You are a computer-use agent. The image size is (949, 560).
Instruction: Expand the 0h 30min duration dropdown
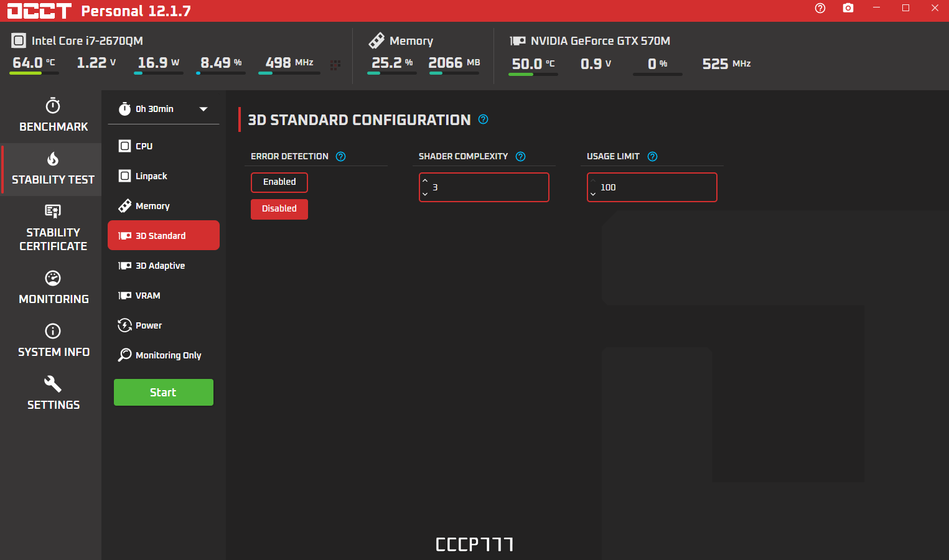pyautogui.click(x=203, y=109)
